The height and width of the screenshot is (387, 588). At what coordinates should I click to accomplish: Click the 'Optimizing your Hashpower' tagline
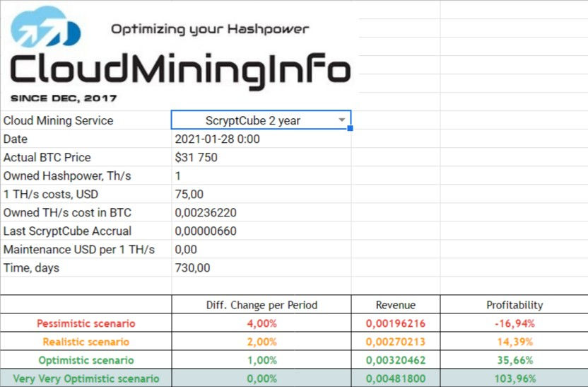210,29
